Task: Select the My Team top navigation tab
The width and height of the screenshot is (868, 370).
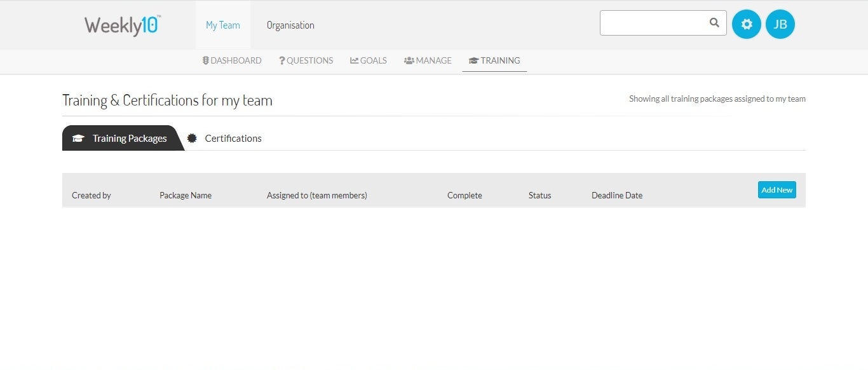Action: tap(223, 25)
